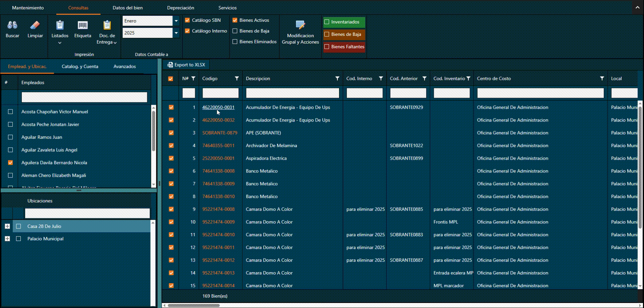Select the SOBRANTE1022 cell
The image size is (644, 308).
(406, 146)
